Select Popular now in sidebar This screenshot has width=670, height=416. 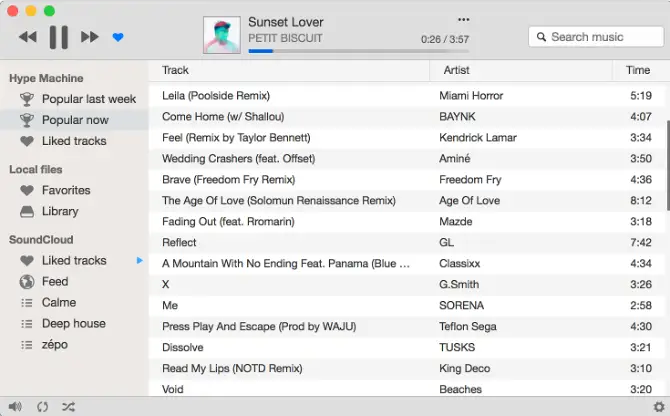point(75,120)
